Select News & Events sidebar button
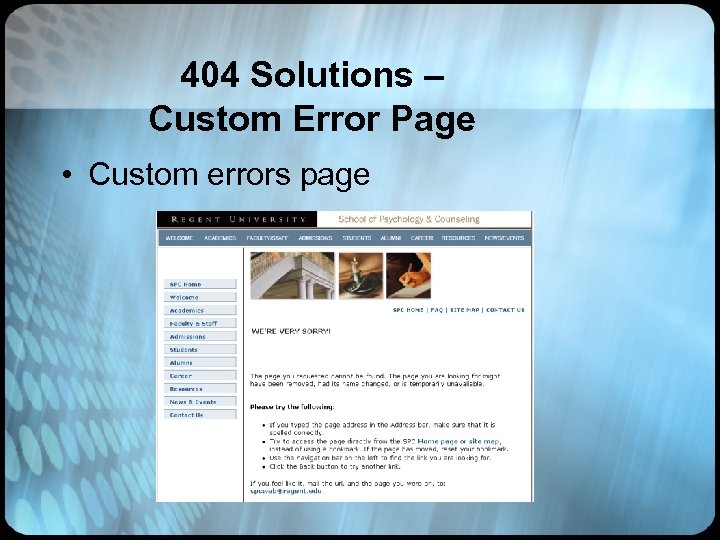Image resolution: width=720 pixels, height=540 pixels. (x=200, y=402)
